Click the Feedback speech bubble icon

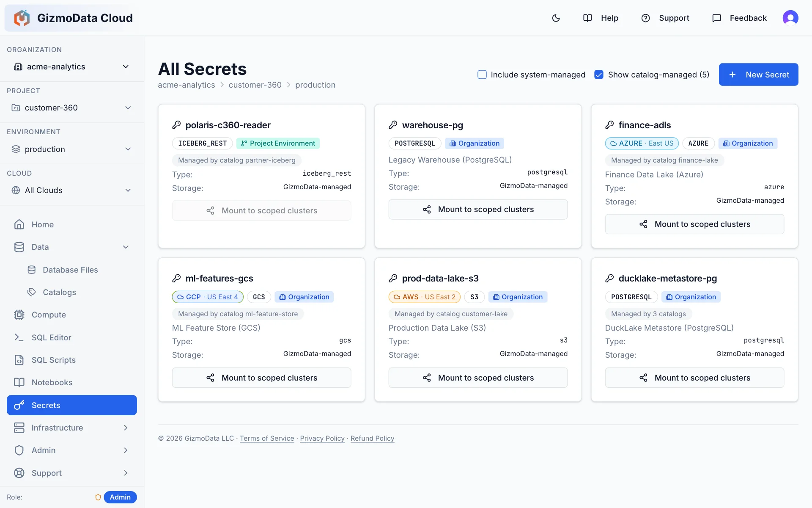716,18
